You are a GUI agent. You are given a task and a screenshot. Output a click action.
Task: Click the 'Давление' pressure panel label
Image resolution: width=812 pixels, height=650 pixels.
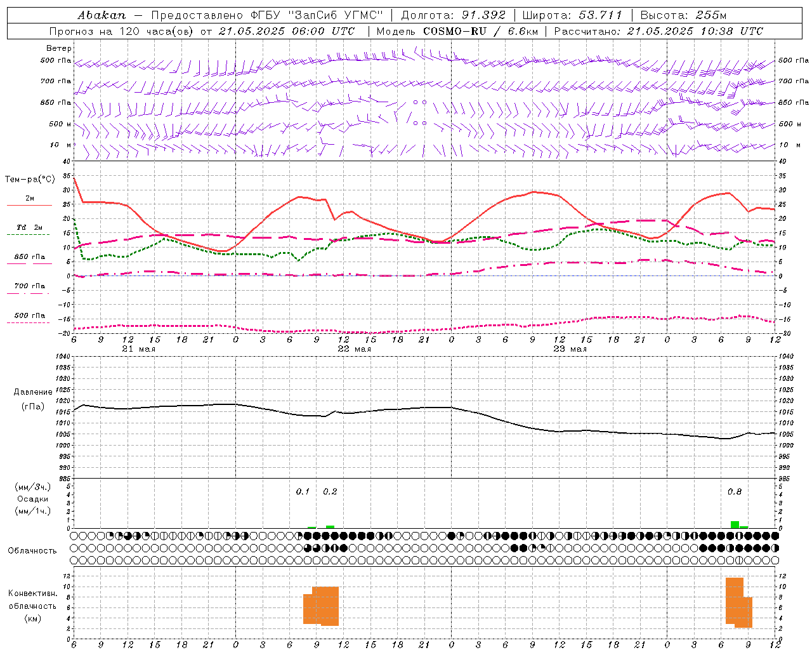(x=32, y=392)
